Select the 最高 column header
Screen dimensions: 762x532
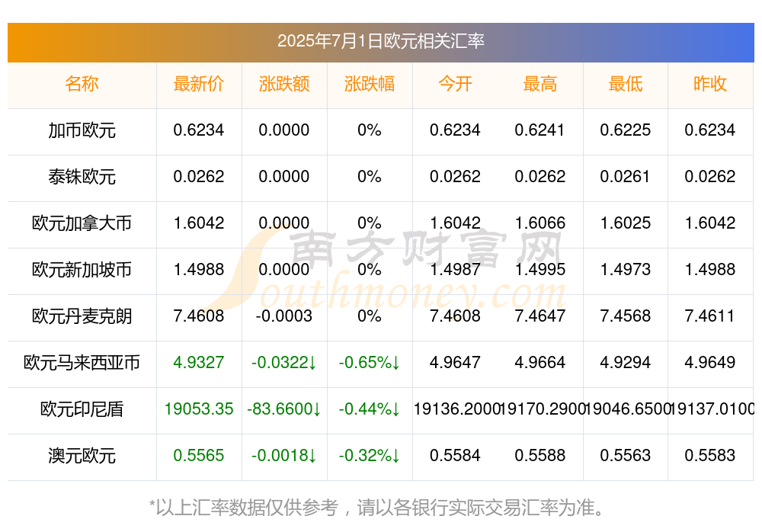(540, 84)
